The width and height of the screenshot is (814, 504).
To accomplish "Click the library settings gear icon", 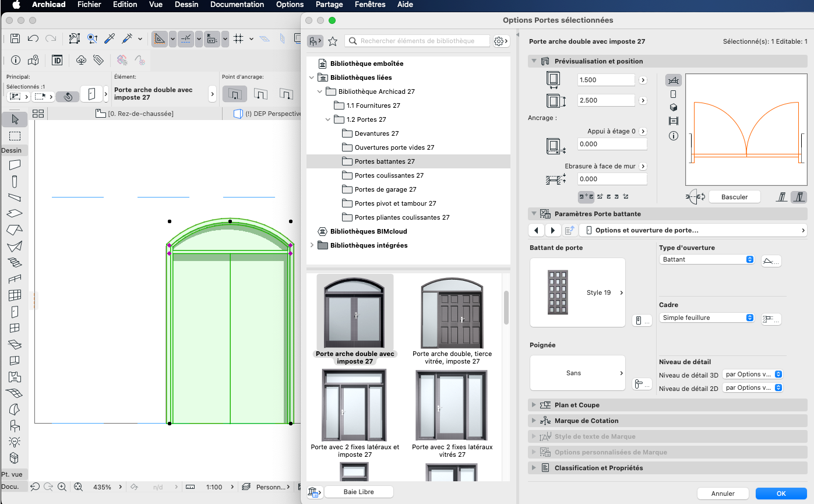I will click(x=500, y=41).
